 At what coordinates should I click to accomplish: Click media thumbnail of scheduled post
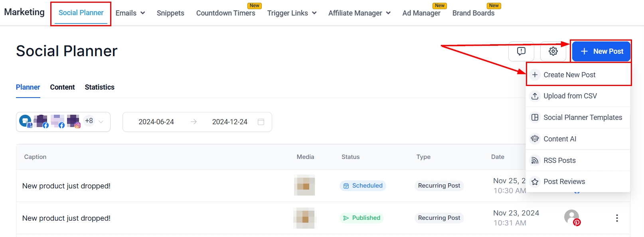click(x=304, y=185)
